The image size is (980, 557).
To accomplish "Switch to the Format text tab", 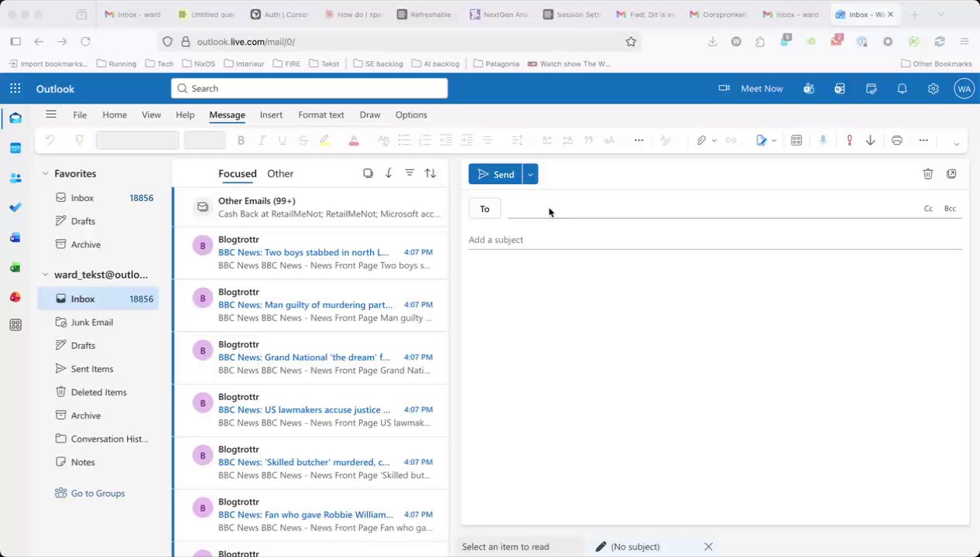I will point(321,114).
